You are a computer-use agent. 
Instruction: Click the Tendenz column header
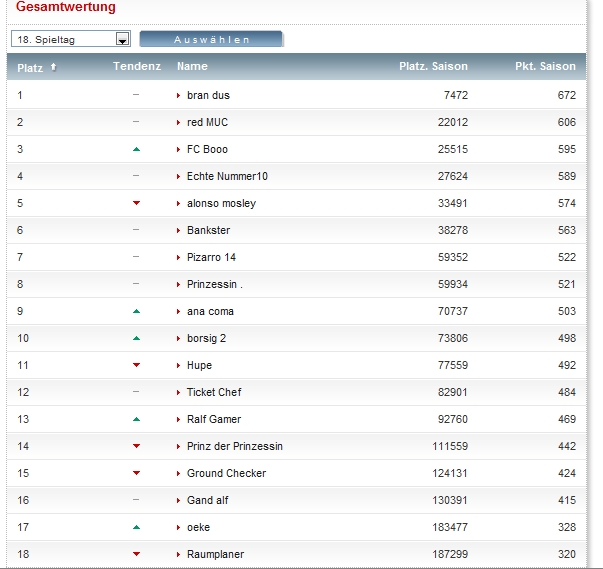coord(136,67)
